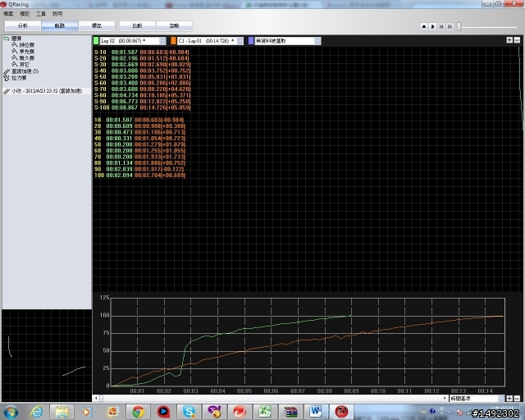Open the 標記 menu in the menu bar
This screenshot has width=525, height=420.
pyautogui.click(x=25, y=14)
